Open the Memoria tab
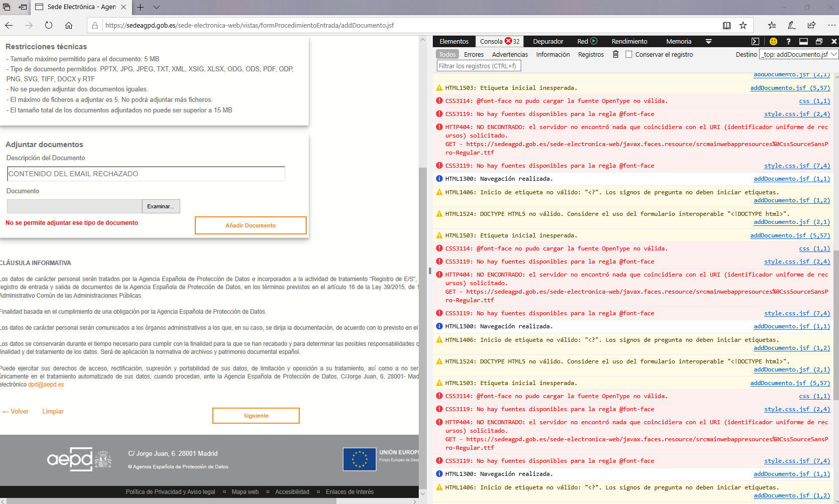Image resolution: width=839 pixels, height=504 pixels. click(x=678, y=41)
